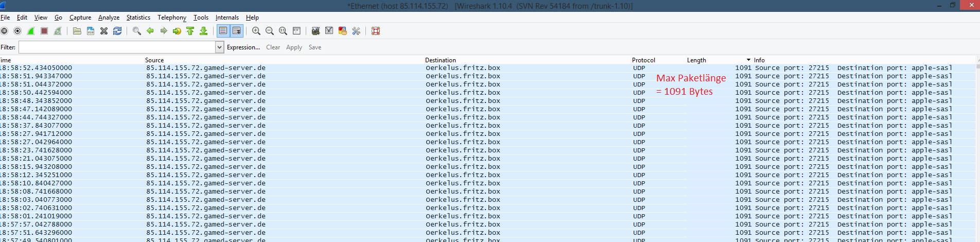Image resolution: width=980 pixels, height=242 pixels.
Task: Open the Edit menu
Action: 22,18
